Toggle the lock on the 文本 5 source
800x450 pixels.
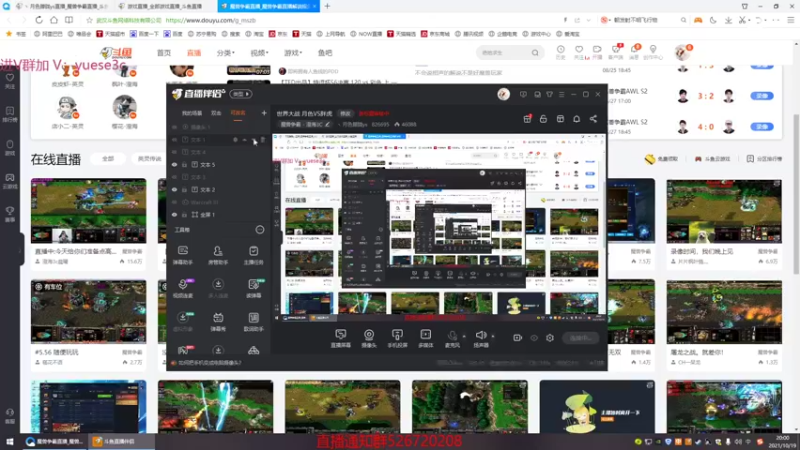point(184,165)
